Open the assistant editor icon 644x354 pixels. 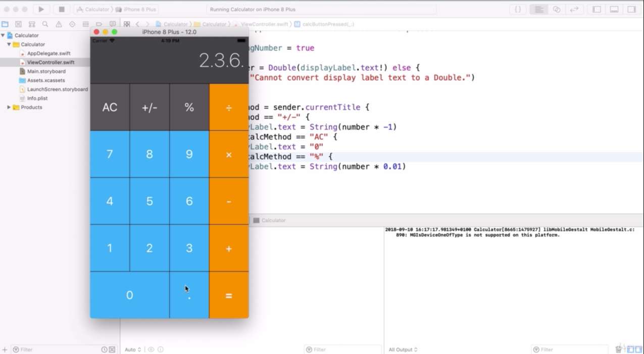coord(557,9)
